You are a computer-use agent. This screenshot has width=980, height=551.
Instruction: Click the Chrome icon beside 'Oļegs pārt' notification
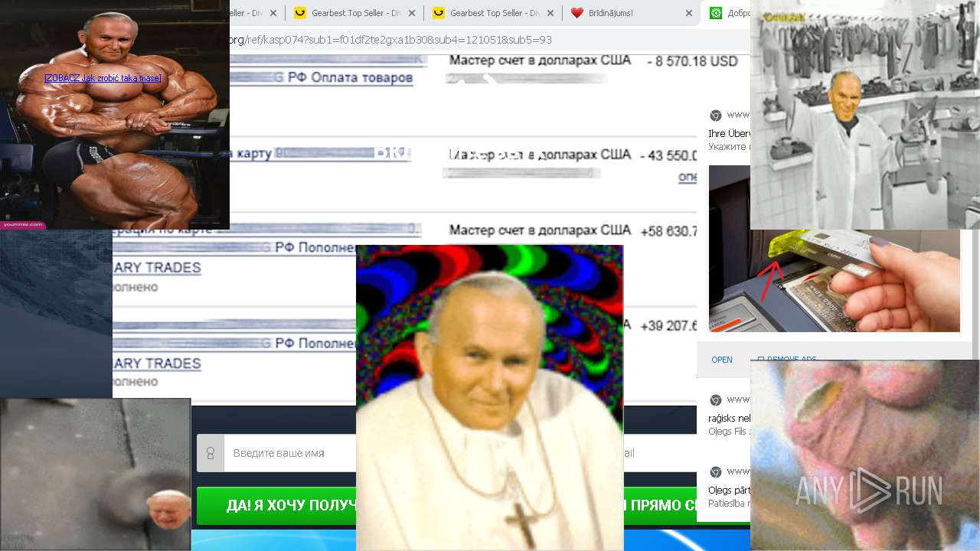click(x=715, y=472)
